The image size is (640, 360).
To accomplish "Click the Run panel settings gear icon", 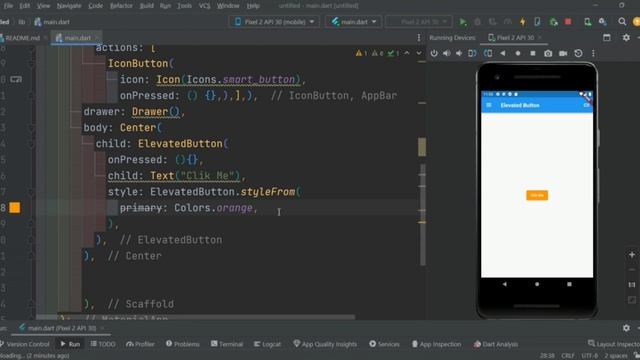I will [626, 328].
